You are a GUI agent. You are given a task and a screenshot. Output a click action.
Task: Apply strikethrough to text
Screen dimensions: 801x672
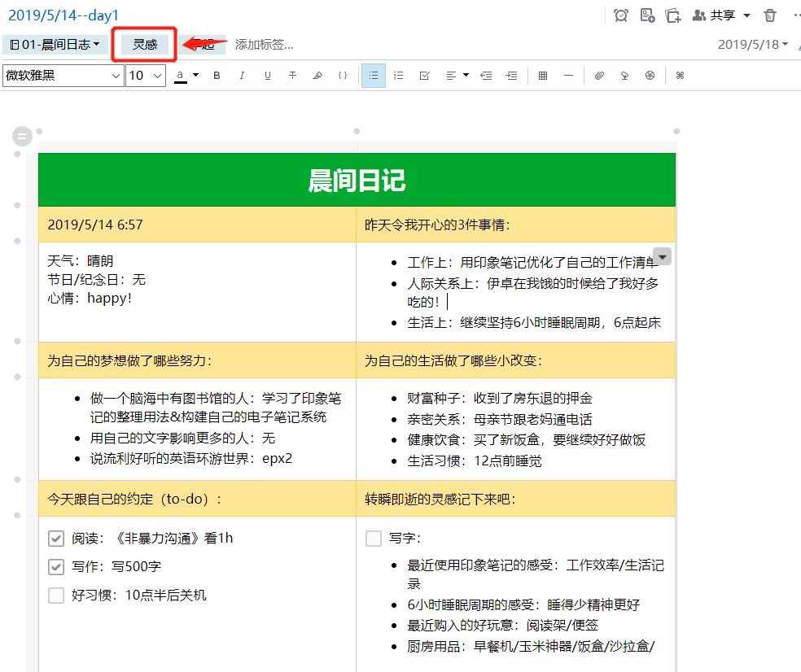(x=292, y=76)
